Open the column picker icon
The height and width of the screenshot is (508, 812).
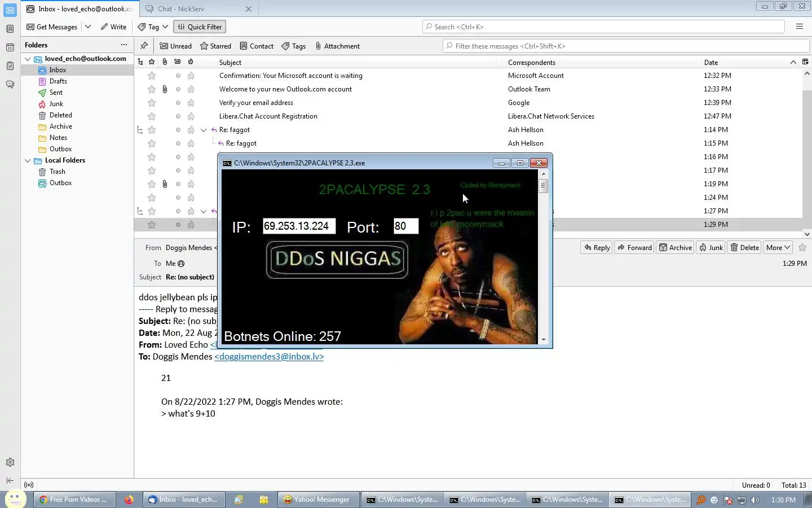(805, 62)
